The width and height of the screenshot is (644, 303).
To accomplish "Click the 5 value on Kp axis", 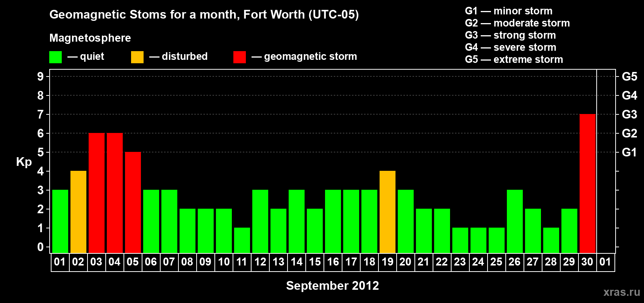I will coord(41,152).
